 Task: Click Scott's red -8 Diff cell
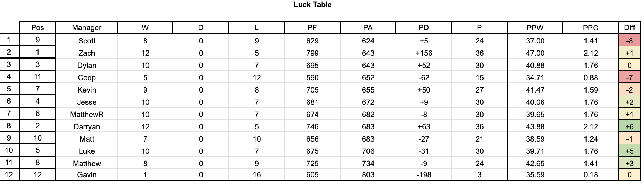[629, 41]
